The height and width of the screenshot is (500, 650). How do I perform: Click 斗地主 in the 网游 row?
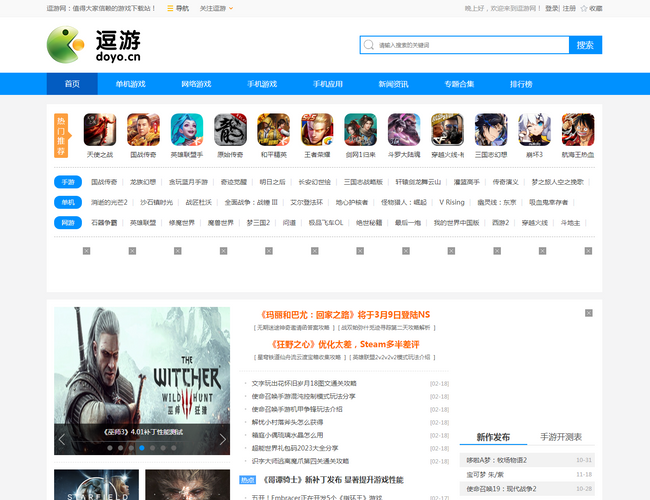pos(570,223)
